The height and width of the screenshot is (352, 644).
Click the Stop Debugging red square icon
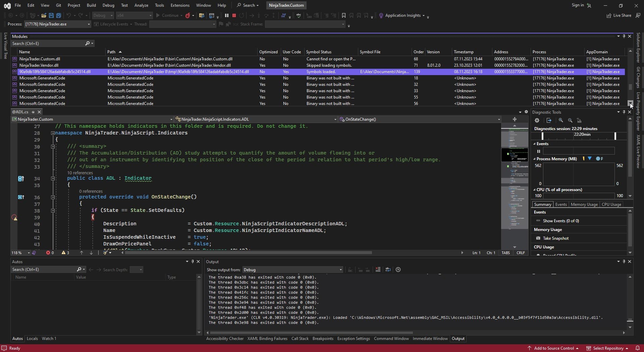click(x=234, y=15)
